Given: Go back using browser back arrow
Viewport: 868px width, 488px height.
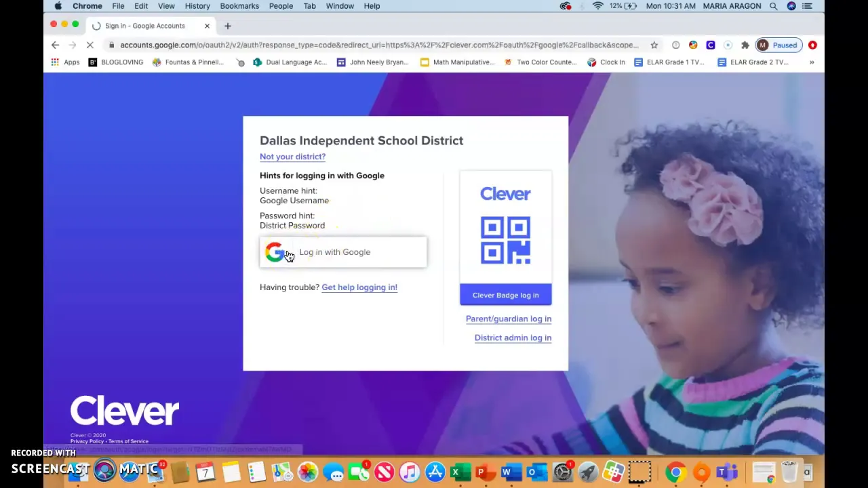Looking at the screenshot, I should tap(55, 45).
